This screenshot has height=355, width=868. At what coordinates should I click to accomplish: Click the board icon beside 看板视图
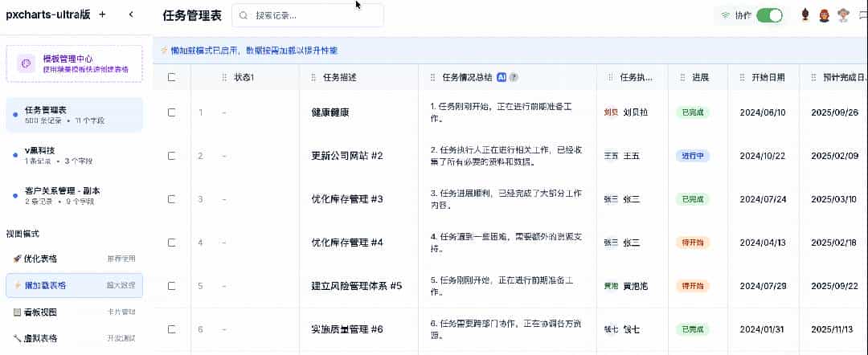(17, 312)
